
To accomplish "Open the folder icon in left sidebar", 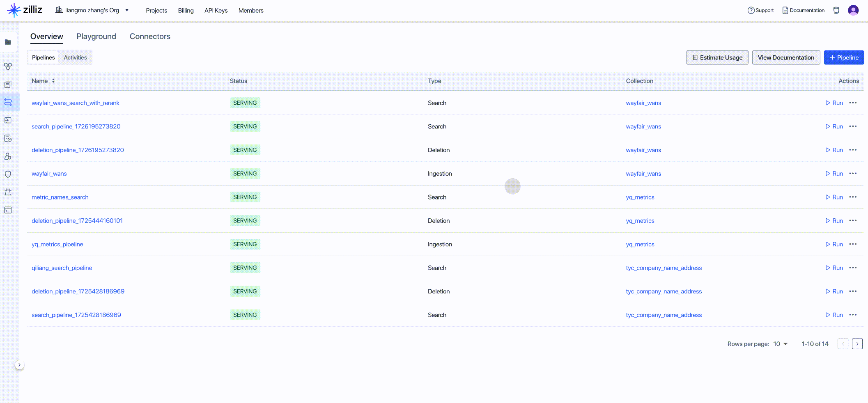I will tap(8, 42).
